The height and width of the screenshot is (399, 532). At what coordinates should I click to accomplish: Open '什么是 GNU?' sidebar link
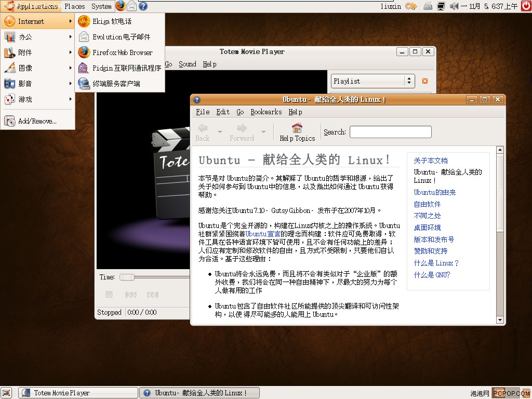click(432, 275)
